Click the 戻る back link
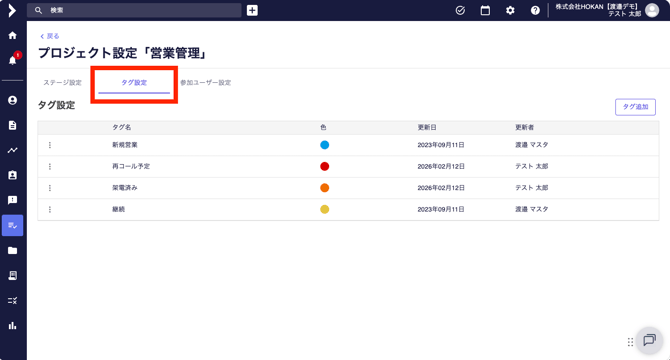 click(50, 36)
